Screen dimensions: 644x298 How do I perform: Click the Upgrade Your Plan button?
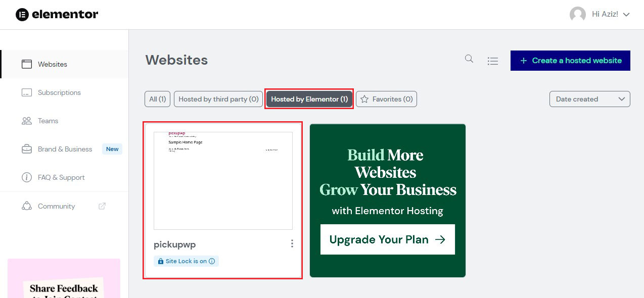tap(388, 239)
